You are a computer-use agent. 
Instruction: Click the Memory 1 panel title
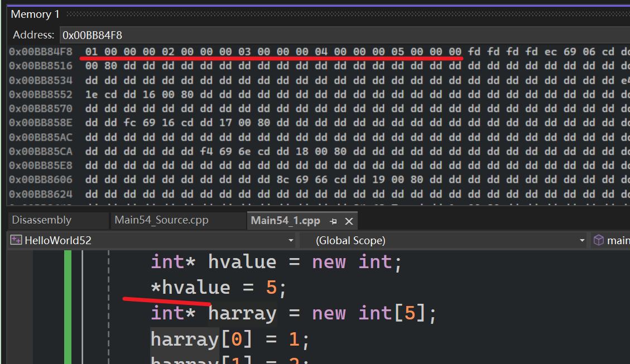coord(35,14)
